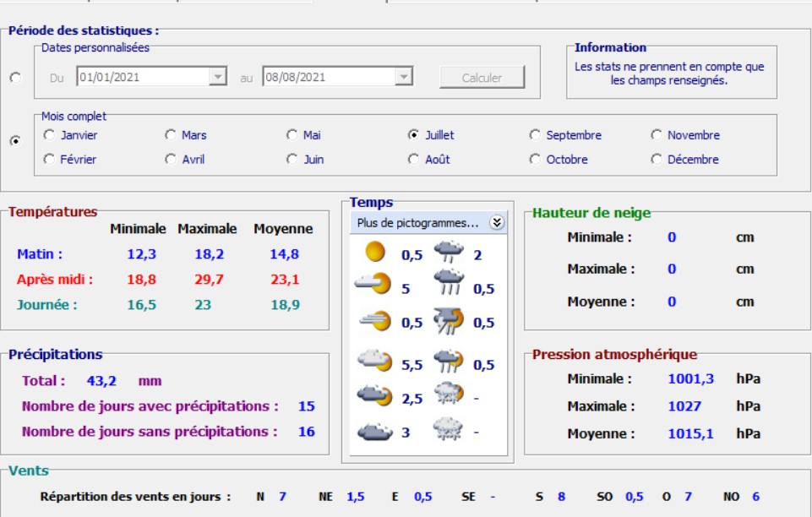Screen dimensions: 812x517
Task: Click morning minimum temperature 12,3
Action: pyautogui.click(x=141, y=254)
